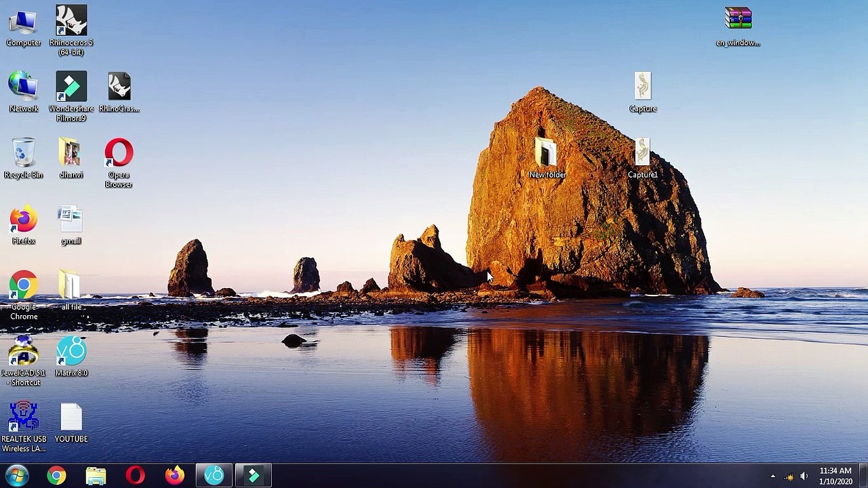Viewport: 868px width, 488px height.
Task: Switch to Filmora in the taskbar
Action: 253,475
